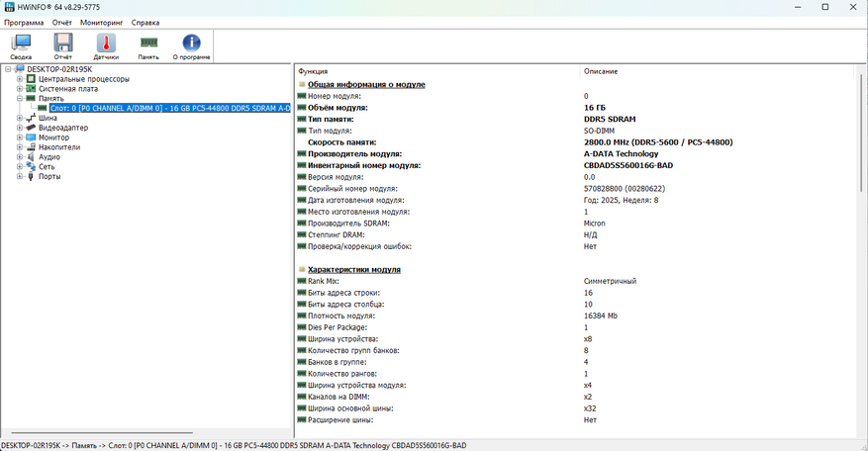Open the Мониторинг menu

pos(101,23)
